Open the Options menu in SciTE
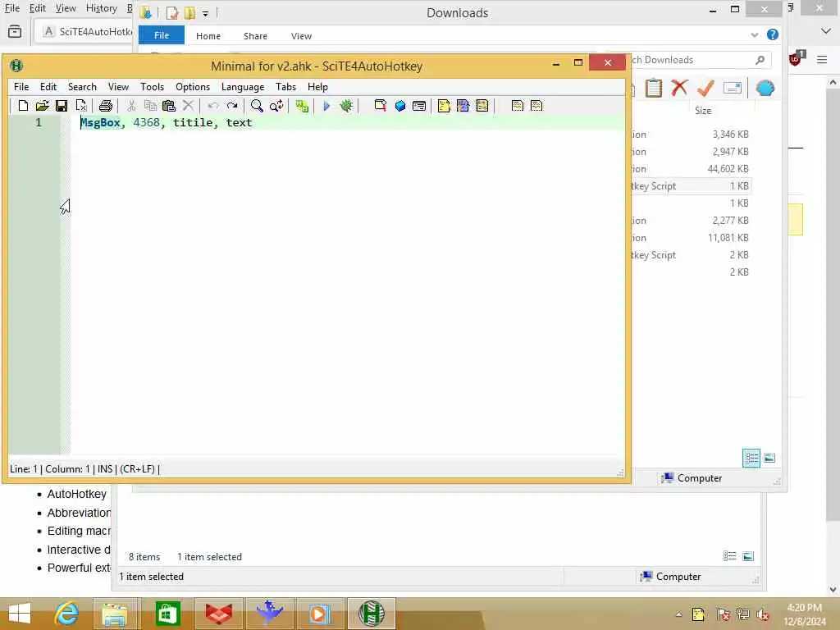 193,87
